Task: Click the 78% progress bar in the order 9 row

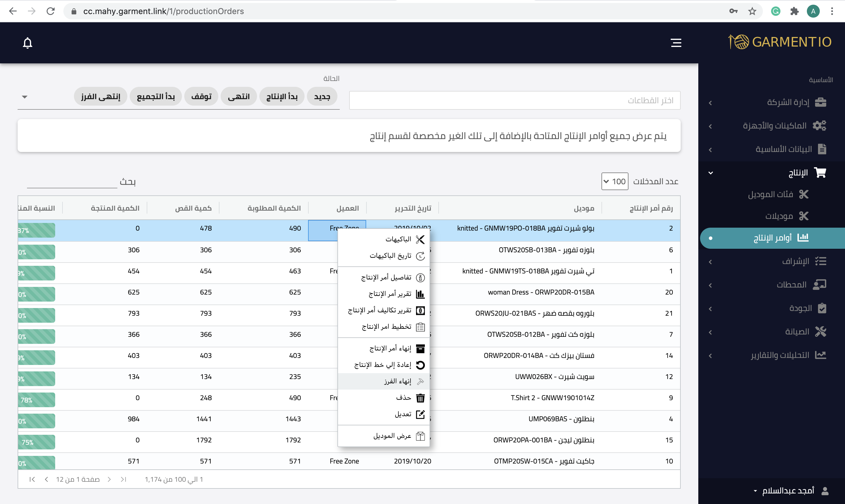Action: tap(37, 400)
